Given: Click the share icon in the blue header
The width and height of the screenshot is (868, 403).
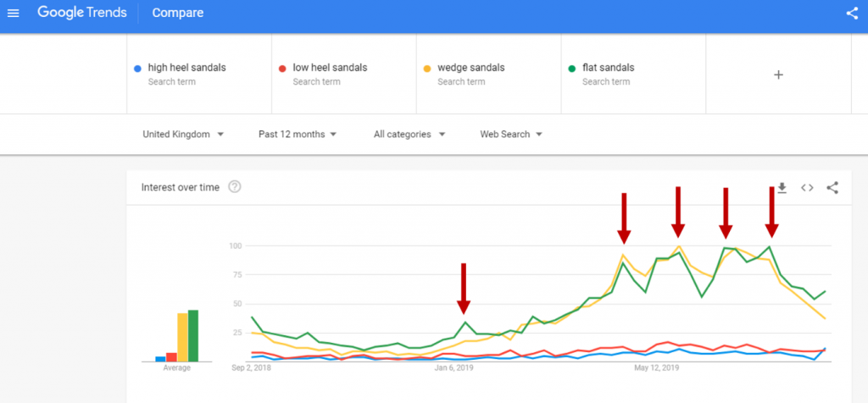Looking at the screenshot, I should point(852,14).
